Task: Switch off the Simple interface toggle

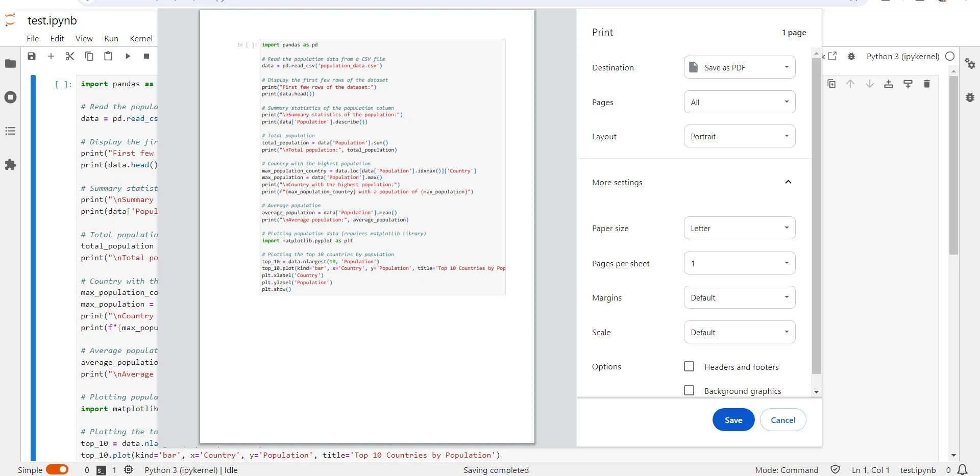Action: click(57, 469)
